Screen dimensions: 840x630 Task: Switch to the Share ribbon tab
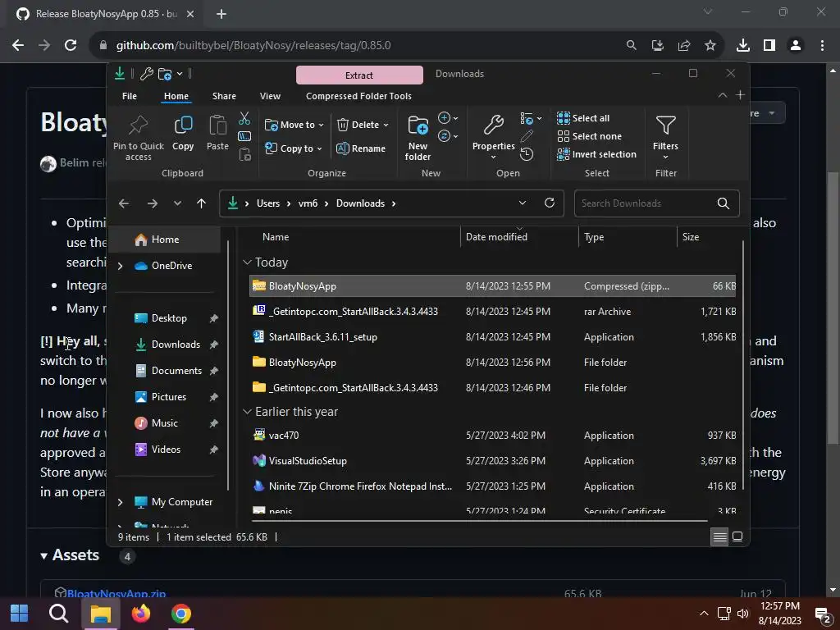[224, 96]
